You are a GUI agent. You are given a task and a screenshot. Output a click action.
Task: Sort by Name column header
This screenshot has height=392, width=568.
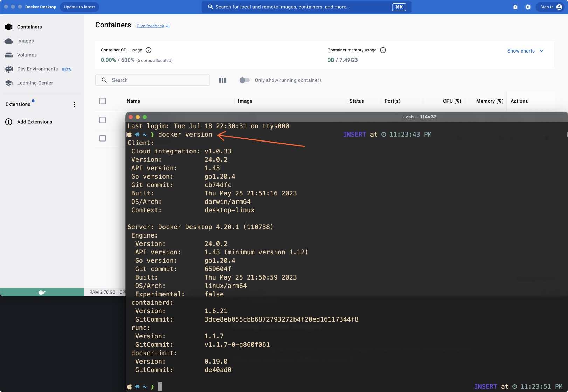(133, 101)
